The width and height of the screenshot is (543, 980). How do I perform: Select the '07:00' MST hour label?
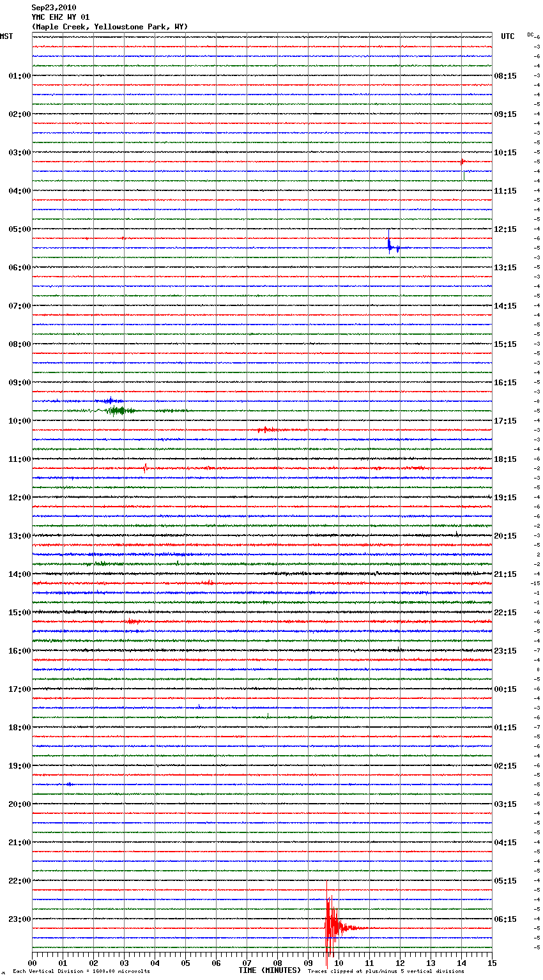(20, 306)
